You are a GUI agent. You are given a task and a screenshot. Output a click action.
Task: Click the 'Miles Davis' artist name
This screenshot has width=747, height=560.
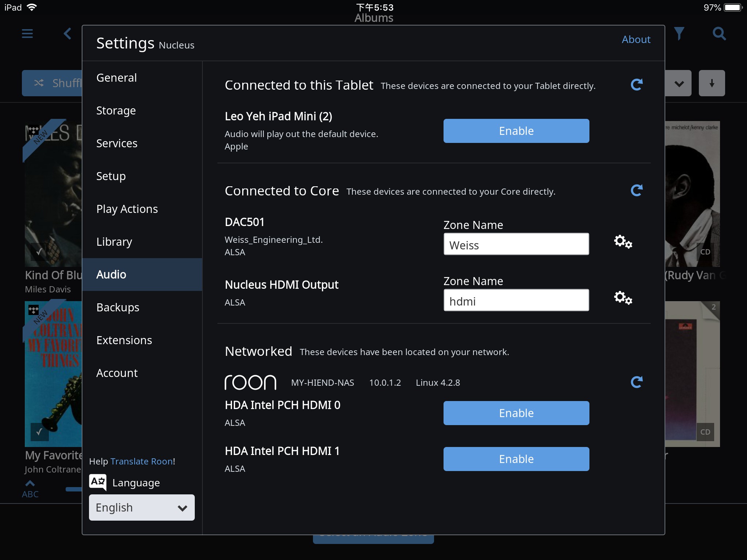tap(48, 289)
